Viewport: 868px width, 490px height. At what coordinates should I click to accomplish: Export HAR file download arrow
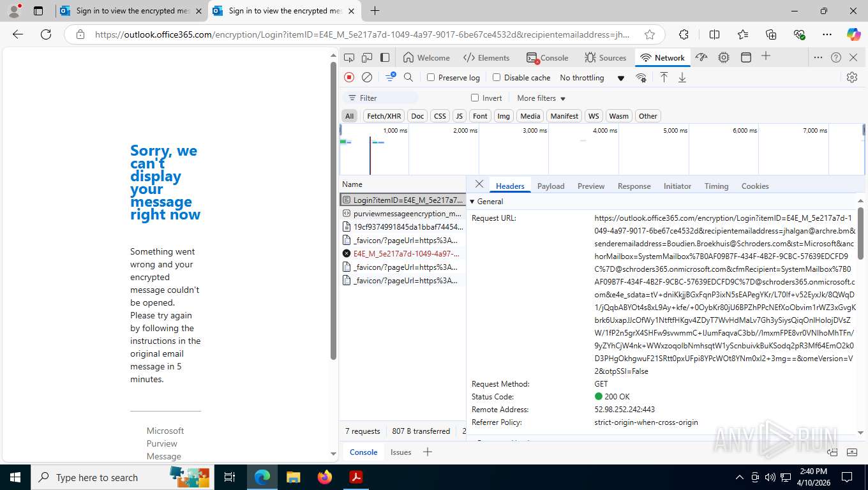click(x=682, y=77)
